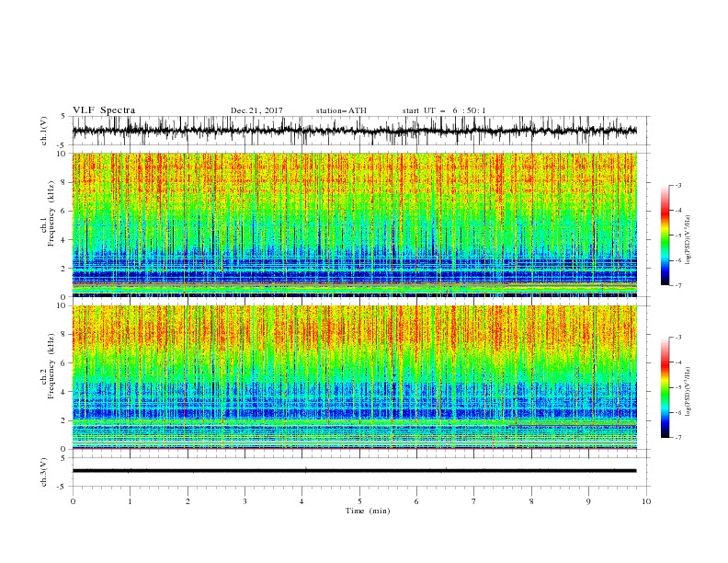Click the upper 'log(PSD)(V²/Hz)' label
The width and height of the screenshot is (728, 563).
[x=688, y=240]
